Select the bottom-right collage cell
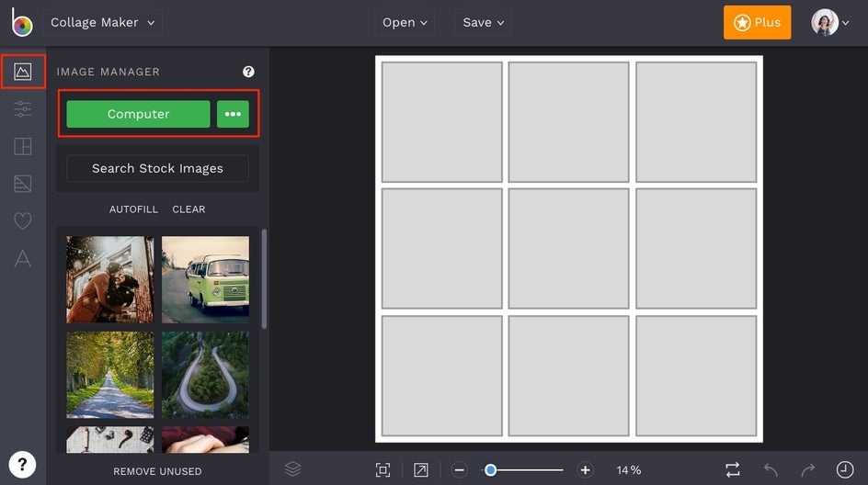This screenshot has height=485, width=868. [696, 376]
